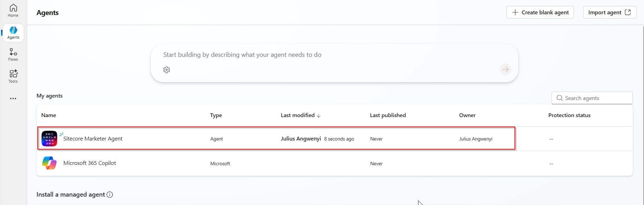Click the Protection status column header
The width and height of the screenshot is (644, 205).
(x=569, y=115)
